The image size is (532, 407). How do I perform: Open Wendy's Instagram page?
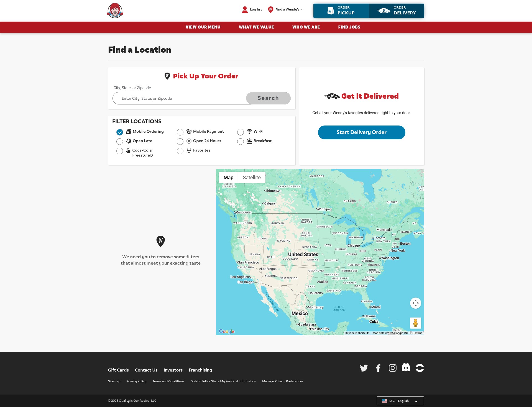tap(393, 368)
